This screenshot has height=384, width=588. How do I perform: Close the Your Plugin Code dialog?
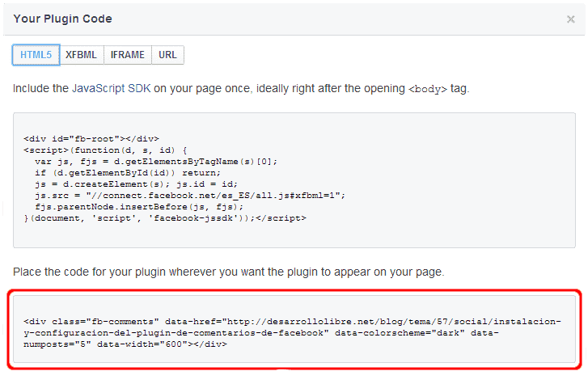click(570, 19)
